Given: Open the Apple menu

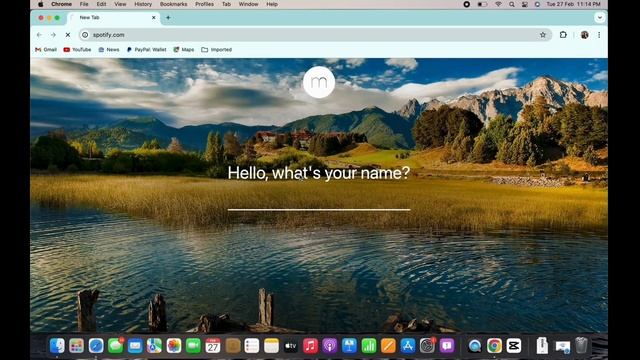Looking at the screenshot, I should [x=40, y=4].
